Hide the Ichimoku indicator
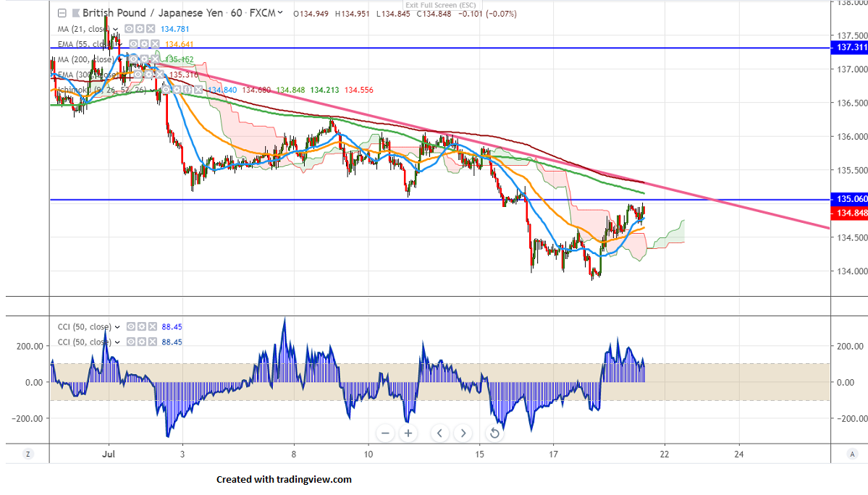Viewport: 868px width, 495px height. (165, 90)
